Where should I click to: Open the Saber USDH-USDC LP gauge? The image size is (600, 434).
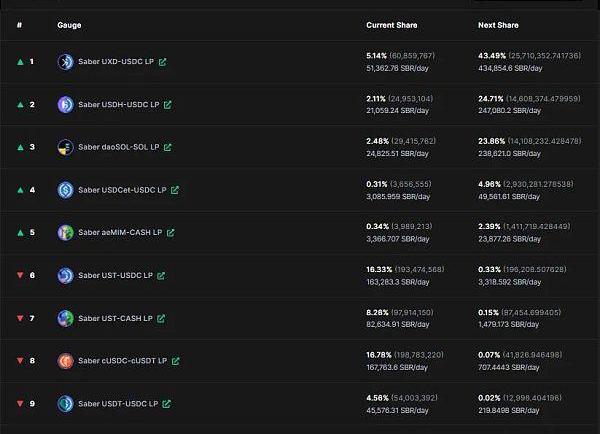coord(119,104)
